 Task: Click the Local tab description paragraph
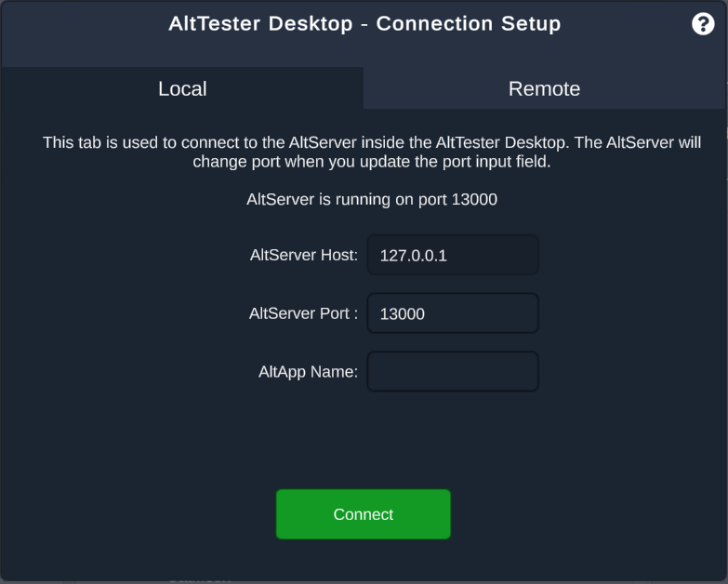coord(371,152)
